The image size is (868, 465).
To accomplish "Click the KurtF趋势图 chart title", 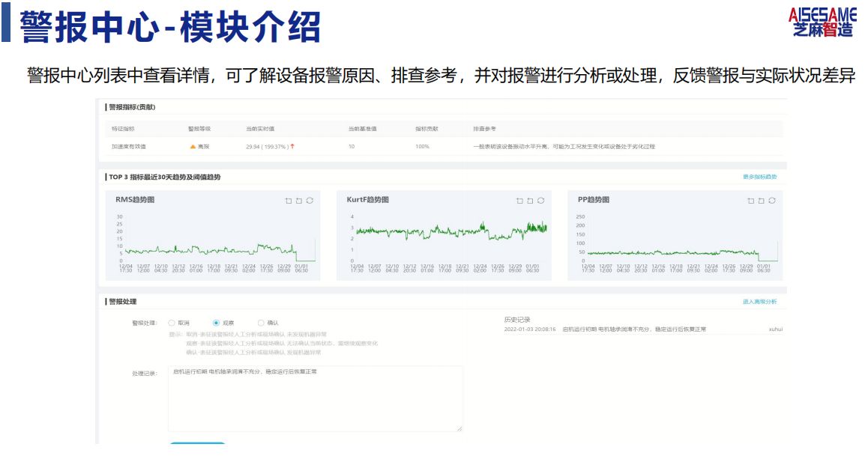I will click(367, 200).
